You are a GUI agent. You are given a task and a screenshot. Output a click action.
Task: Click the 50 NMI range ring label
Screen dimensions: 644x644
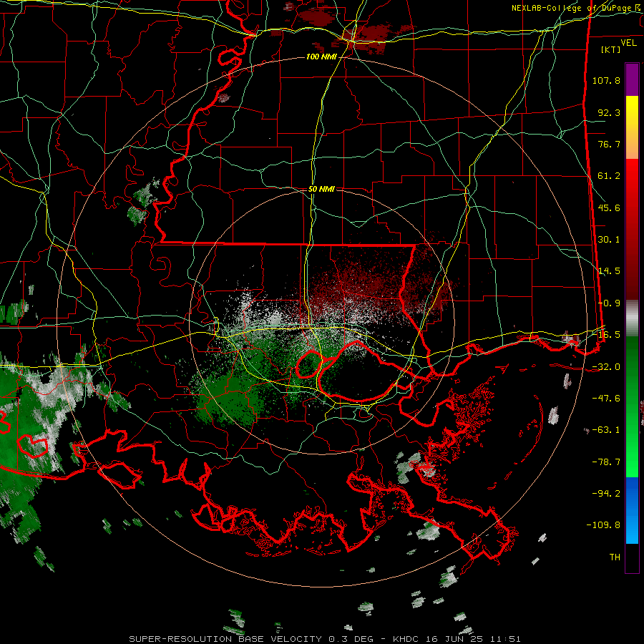321,189
